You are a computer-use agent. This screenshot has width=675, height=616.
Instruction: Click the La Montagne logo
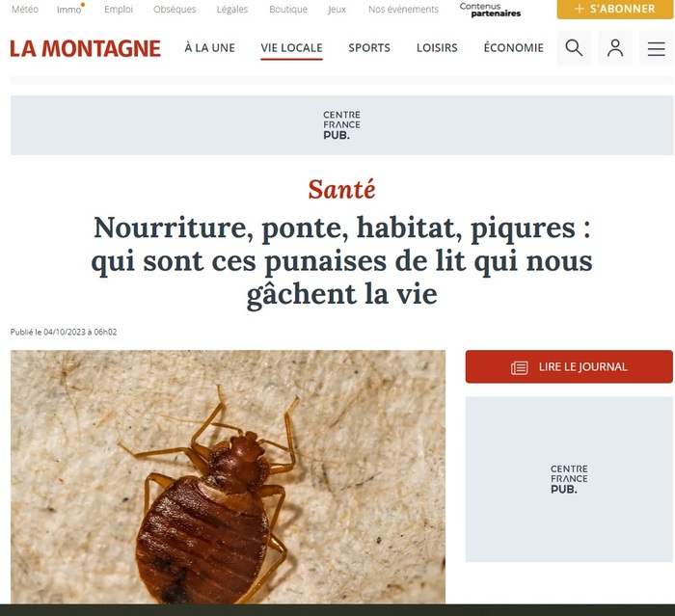(x=85, y=48)
